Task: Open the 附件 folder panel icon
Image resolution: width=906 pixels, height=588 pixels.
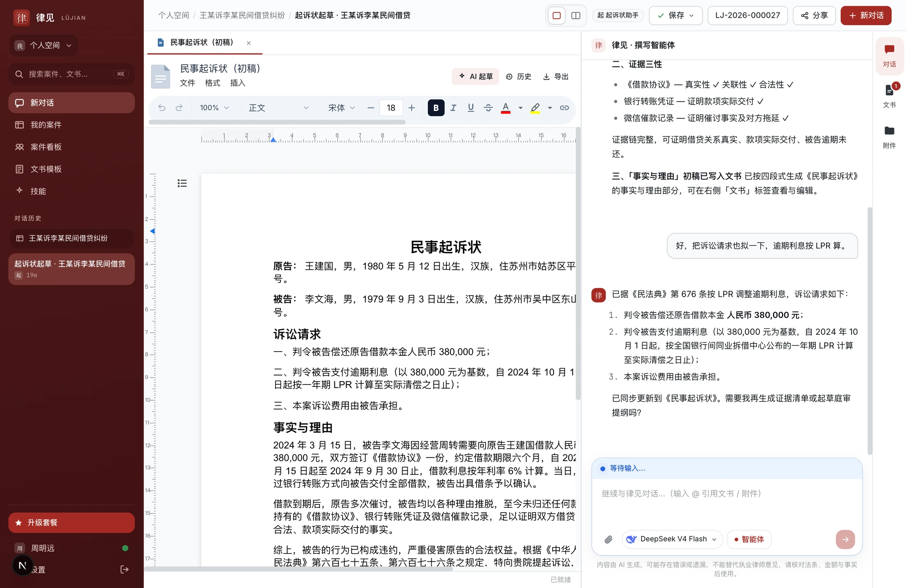Action: click(889, 137)
